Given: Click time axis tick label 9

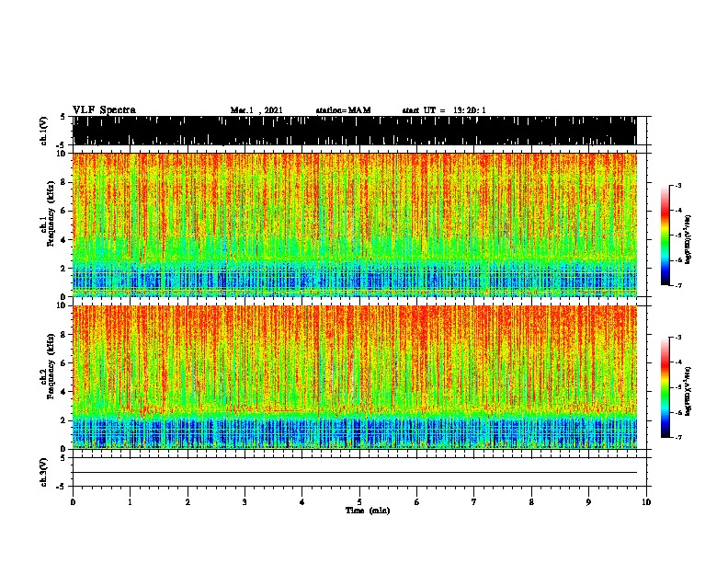Looking at the screenshot, I should point(588,502).
